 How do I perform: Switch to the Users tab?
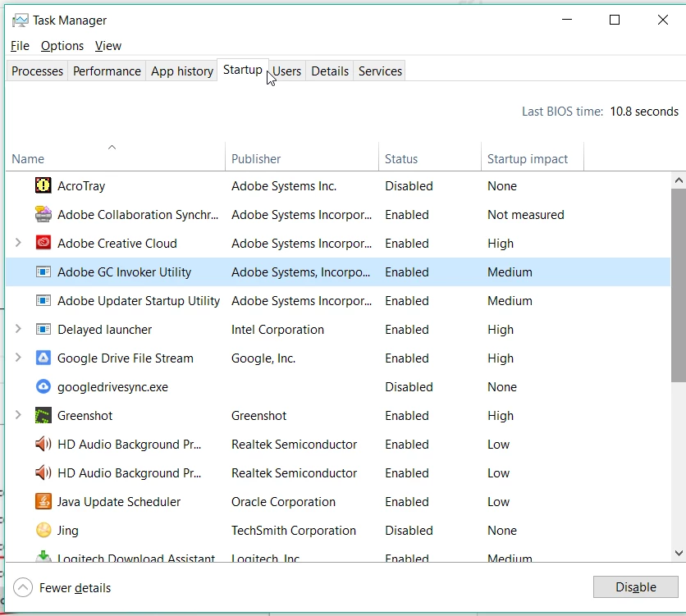pyautogui.click(x=287, y=71)
